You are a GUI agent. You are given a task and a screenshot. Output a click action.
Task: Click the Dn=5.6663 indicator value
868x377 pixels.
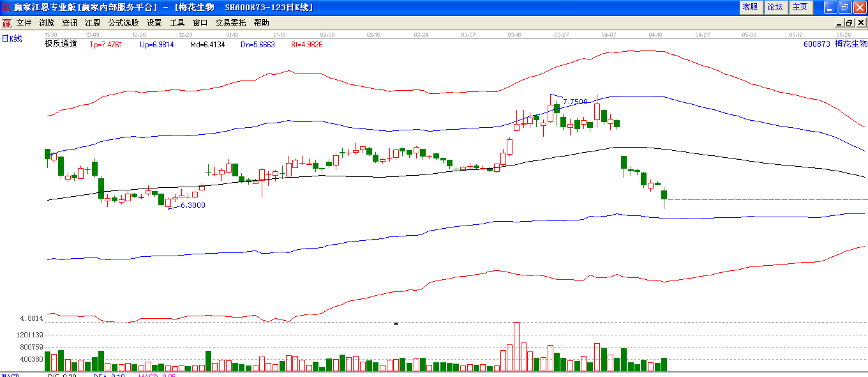pos(258,45)
